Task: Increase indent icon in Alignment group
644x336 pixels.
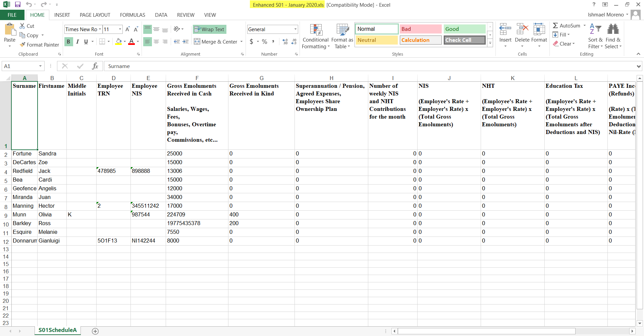Action: pyautogui.click(x=185, y=42)
